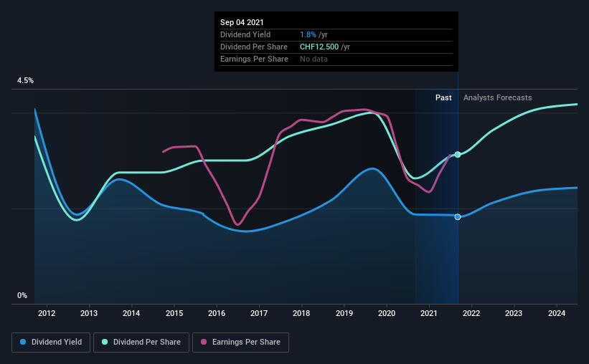Viewport: 589px width, 364px height.
Task: Click the blue data point marker on chart
Action: 458,217
